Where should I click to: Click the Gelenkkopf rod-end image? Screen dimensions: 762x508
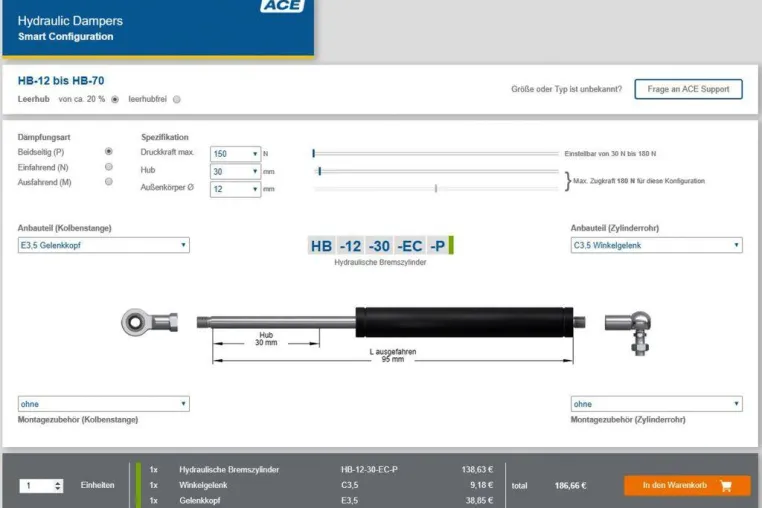150,322
